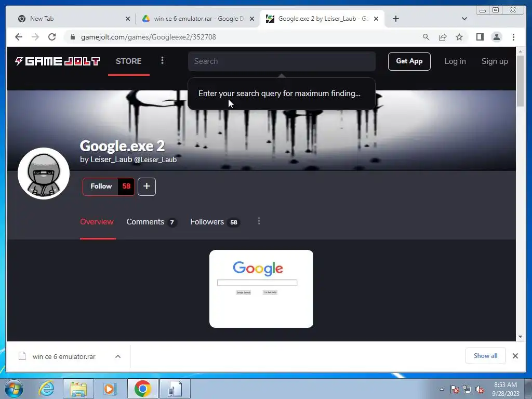This screenshot has height=399, width=532.
Task: Open the game page more options dots
Action: 259,221
